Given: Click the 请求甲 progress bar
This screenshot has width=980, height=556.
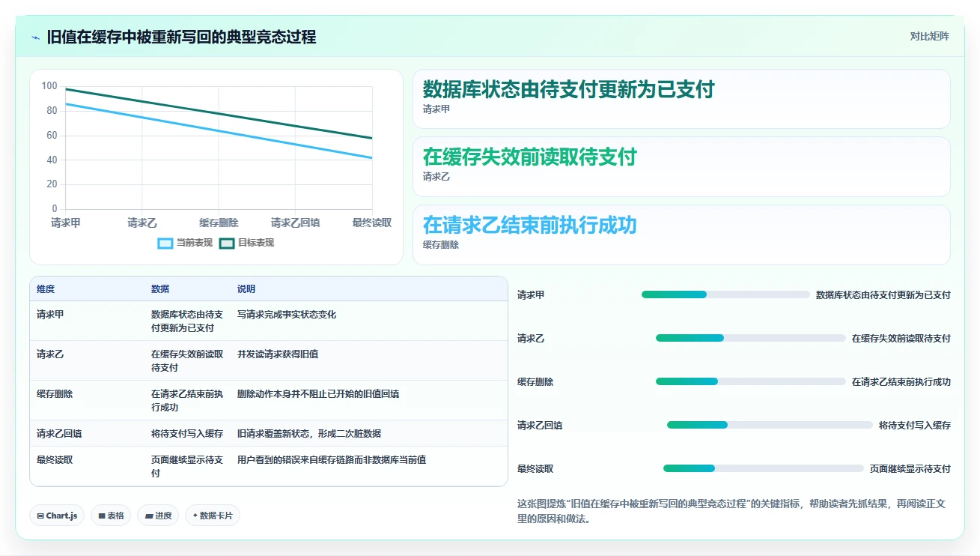Looking at the screenshot, I should [x=725, y=294].
